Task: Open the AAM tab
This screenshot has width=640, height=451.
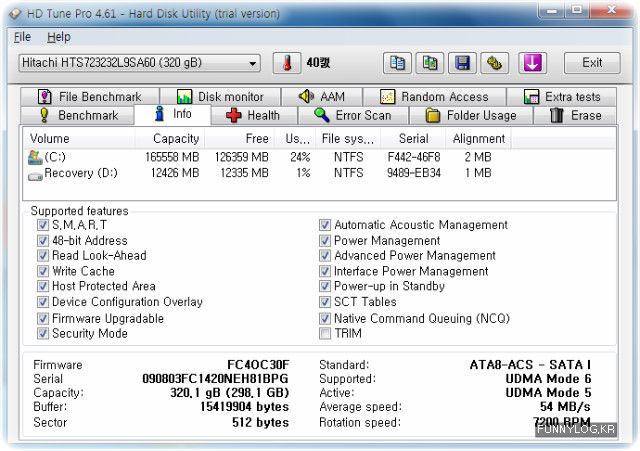Action: [x=322, y=97]
